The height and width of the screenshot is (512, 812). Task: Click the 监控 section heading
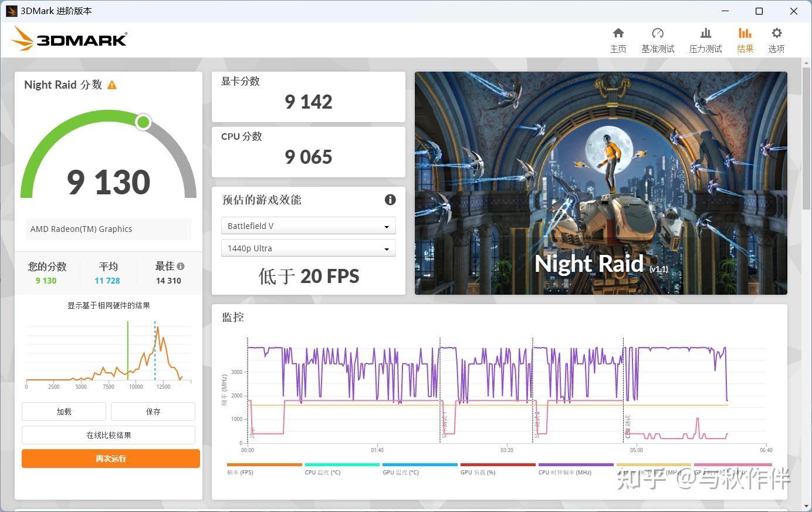pyautogui.click(x=233, y=317)
